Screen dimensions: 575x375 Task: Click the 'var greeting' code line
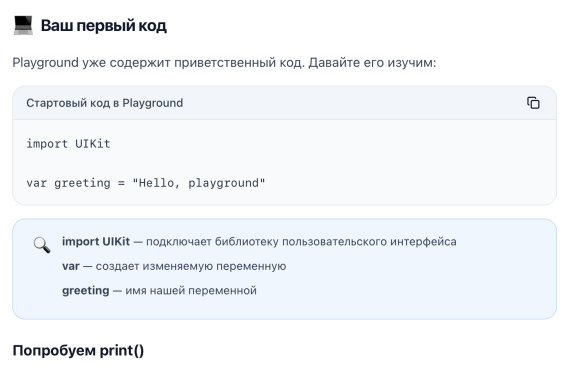[x=146, y=183]
